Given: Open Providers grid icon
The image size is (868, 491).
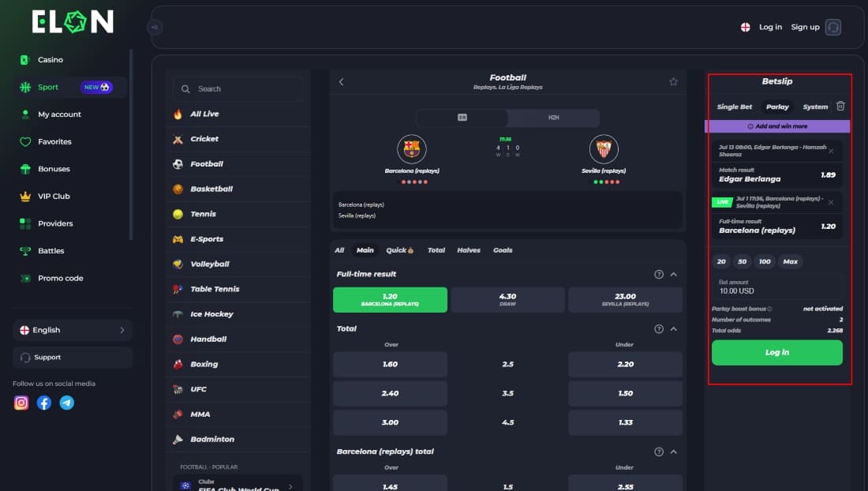Looking at the screenshot, I should click(x=25, y=223).
